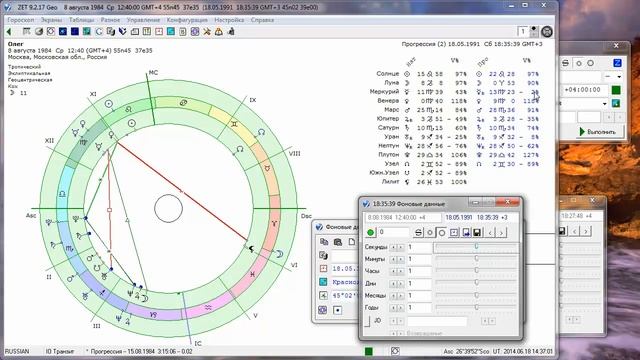Click the Годы step arrows
This screenshot has height=360, width=640.
tap(397, 307)
